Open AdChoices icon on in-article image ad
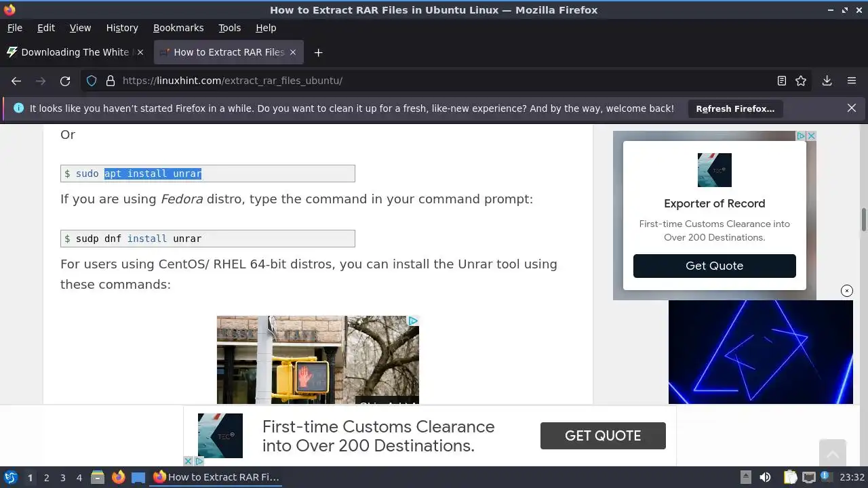 coord(413,321)
